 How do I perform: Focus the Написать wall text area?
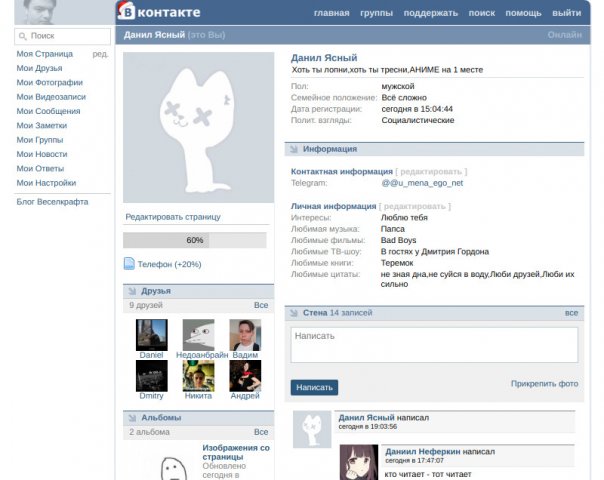click(434, 345)
